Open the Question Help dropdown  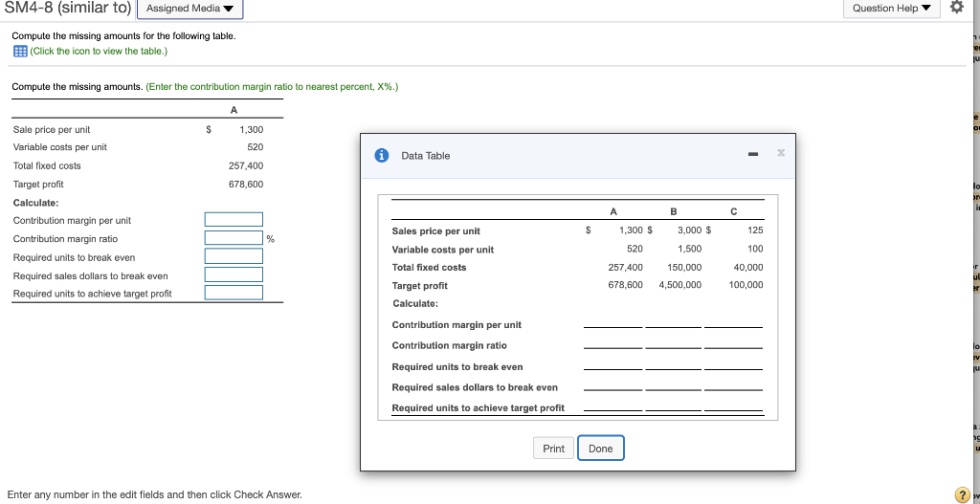891,8
